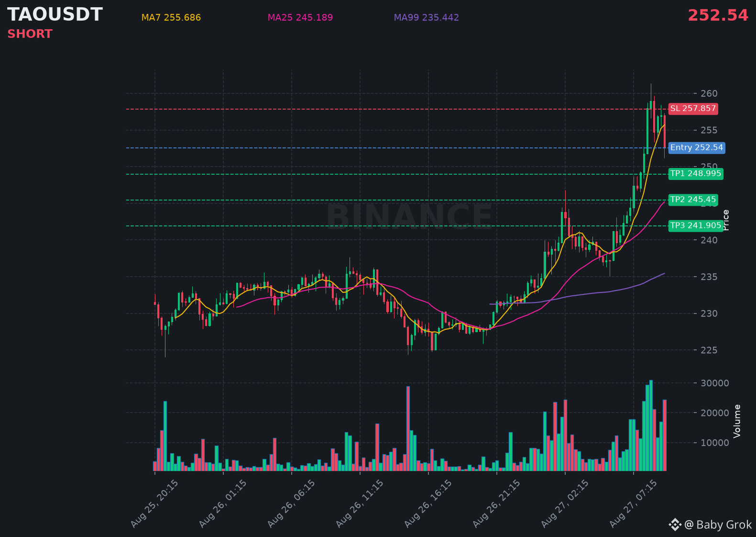Click the @ Baby Grok credit text
Image resolution: width=756 pixels, height=537 pixels.
click(718, 525)
